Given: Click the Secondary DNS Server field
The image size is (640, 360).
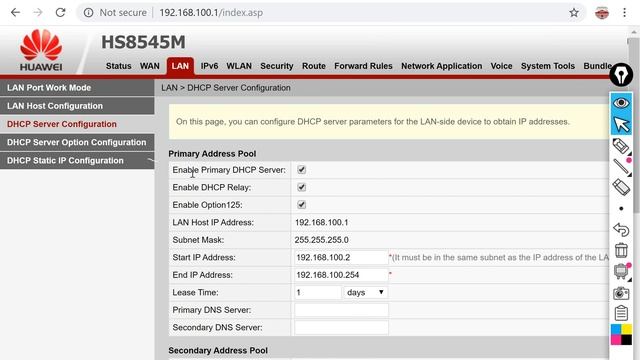Looking at the screenshot, I should [341, 328].
